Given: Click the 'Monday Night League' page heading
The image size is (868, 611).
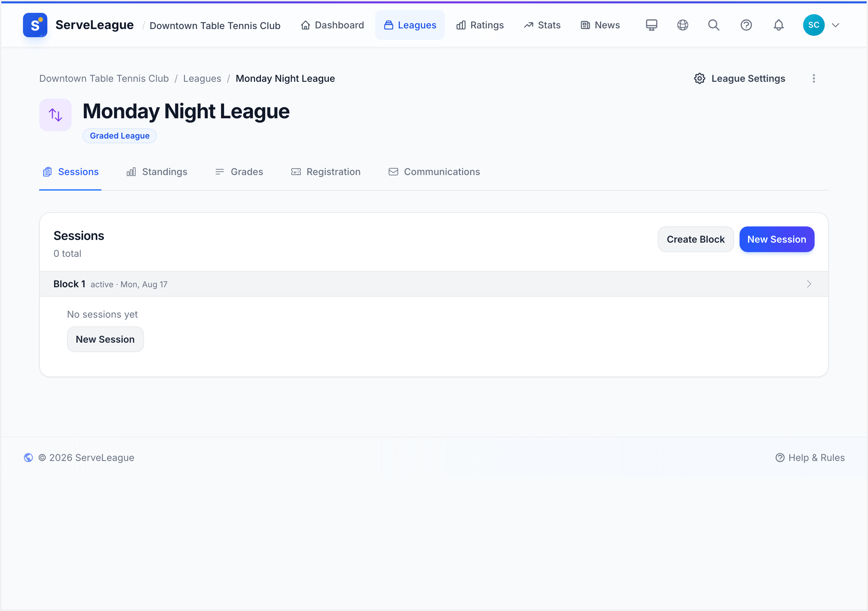Looking at the screenshot, I should click(186, 111).
